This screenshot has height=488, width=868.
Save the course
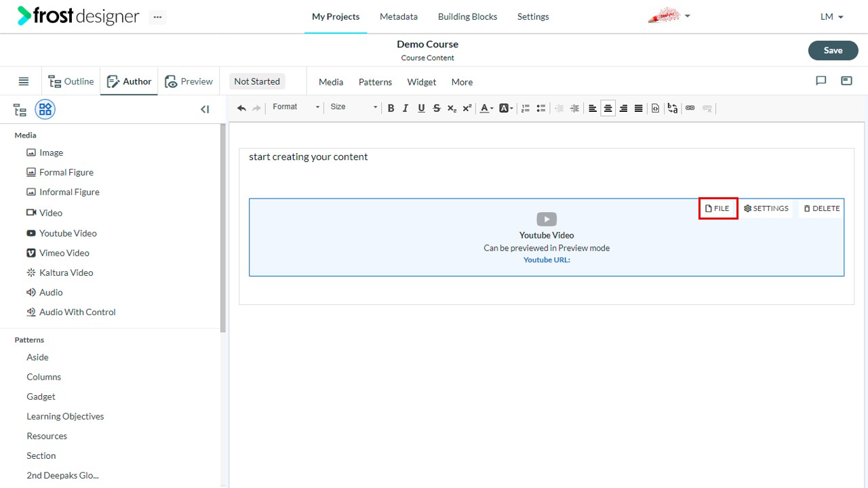point(833,50)
